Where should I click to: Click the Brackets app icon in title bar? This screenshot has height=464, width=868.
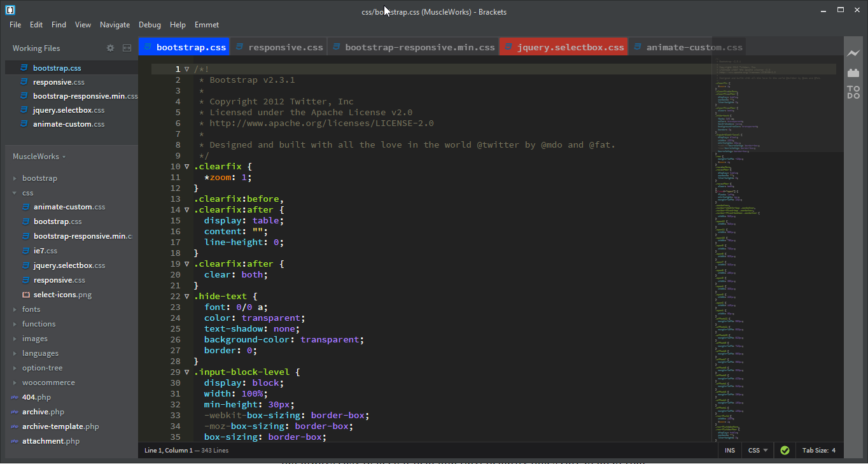pyautogui.click(x=10, y=10)
